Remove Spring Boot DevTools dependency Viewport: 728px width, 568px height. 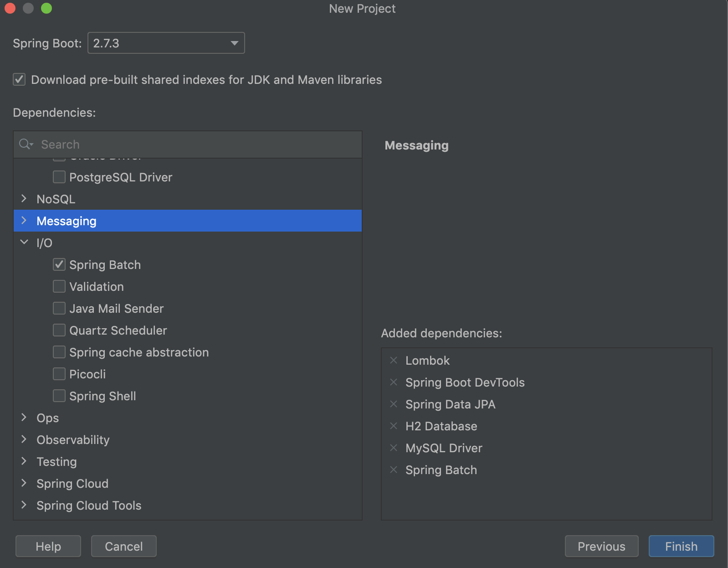(394, 382)
